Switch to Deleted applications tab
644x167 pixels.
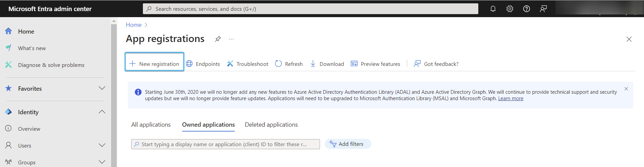point(271,125)
